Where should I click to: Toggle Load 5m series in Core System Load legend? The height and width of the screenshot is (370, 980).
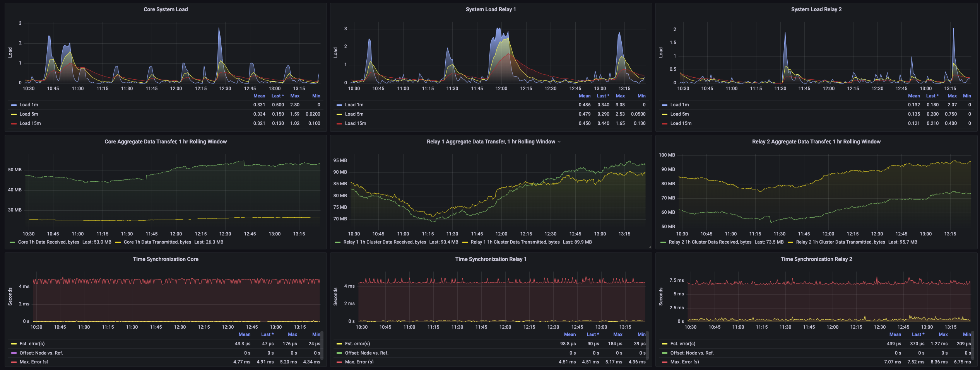pos(29,114)
